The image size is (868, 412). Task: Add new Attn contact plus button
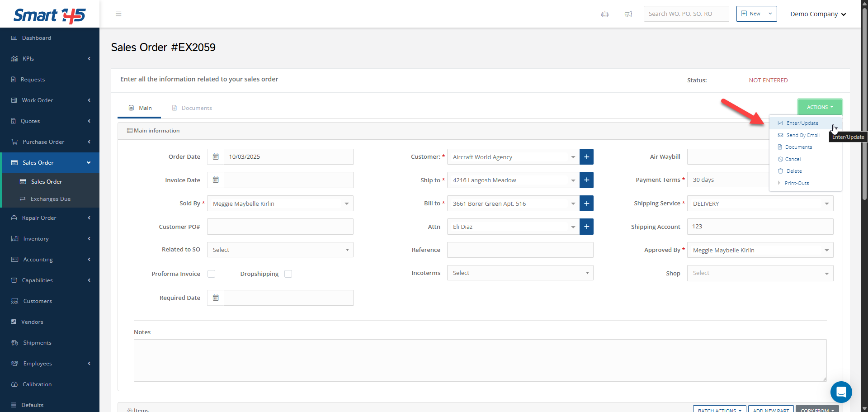coord(586,227)
